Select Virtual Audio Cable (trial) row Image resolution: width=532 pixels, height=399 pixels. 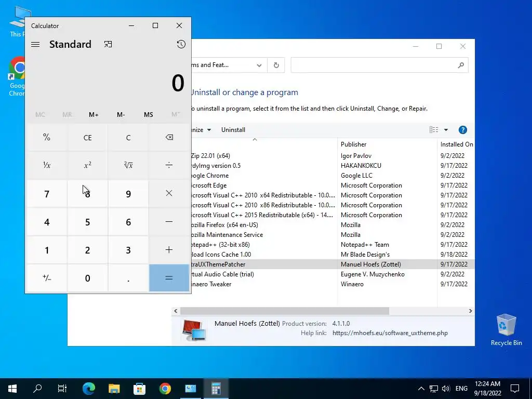(333, 274)
